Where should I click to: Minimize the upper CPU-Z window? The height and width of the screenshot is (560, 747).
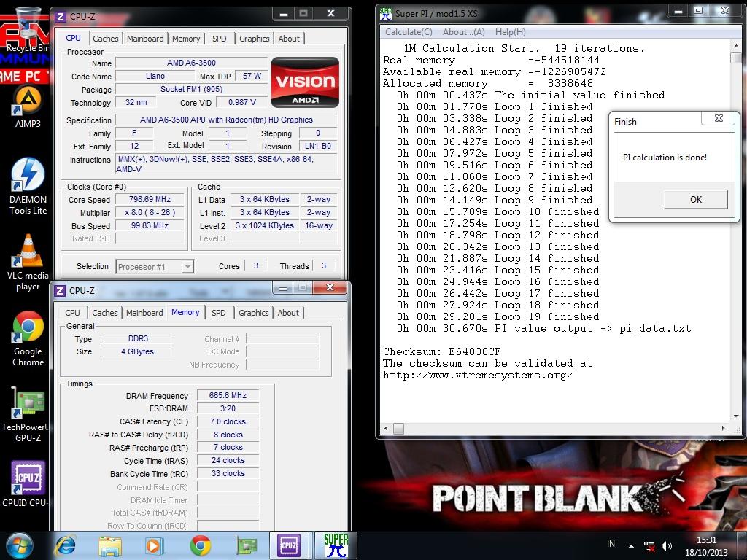point(284,14)
